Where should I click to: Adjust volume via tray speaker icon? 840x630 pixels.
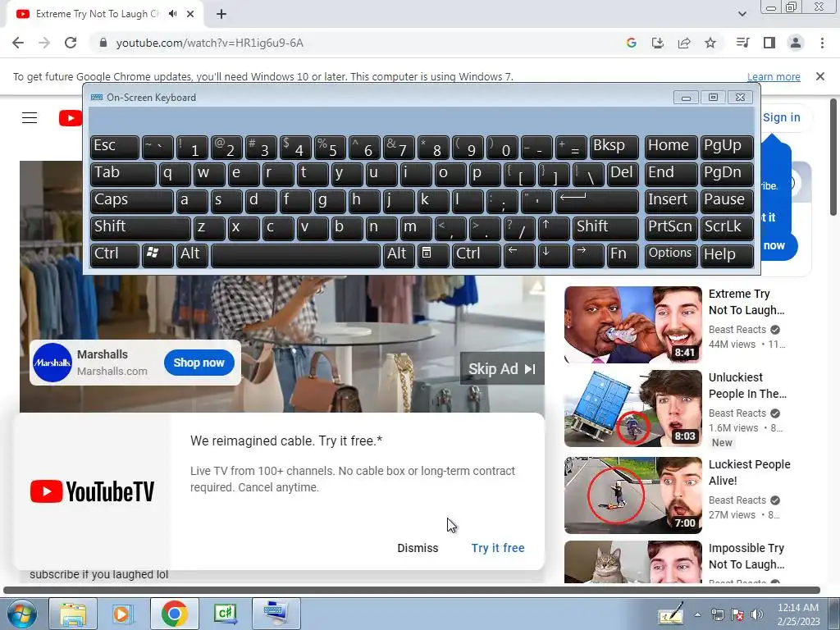(757, 614)
